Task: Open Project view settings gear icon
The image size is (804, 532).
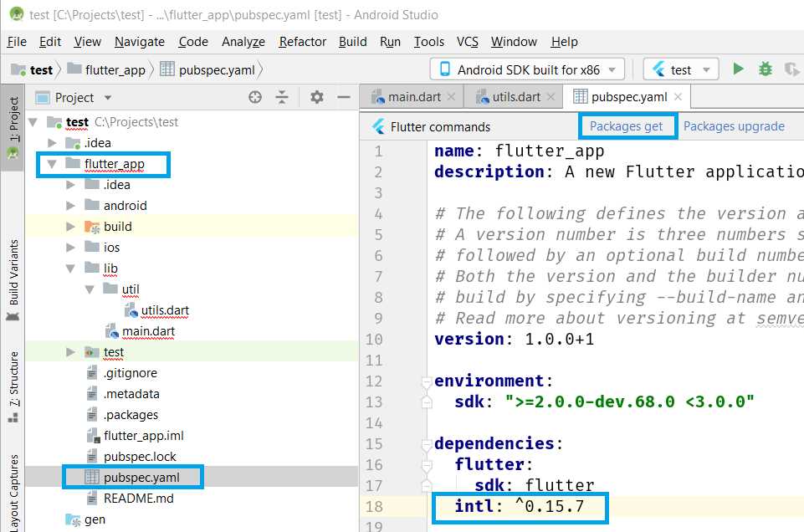Action: (315, 97)
